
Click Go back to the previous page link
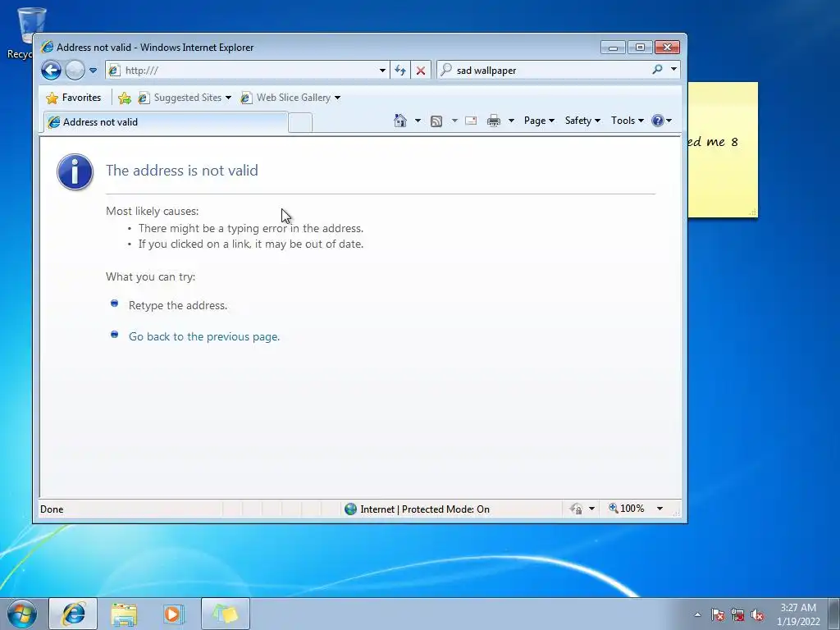coord(204,336)
